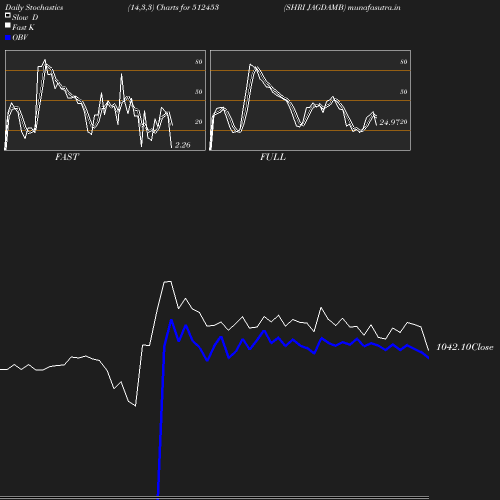Click the 50 level label in FULL chart
The height and width of the screenshot is (500, 500).
coord(403,92)
